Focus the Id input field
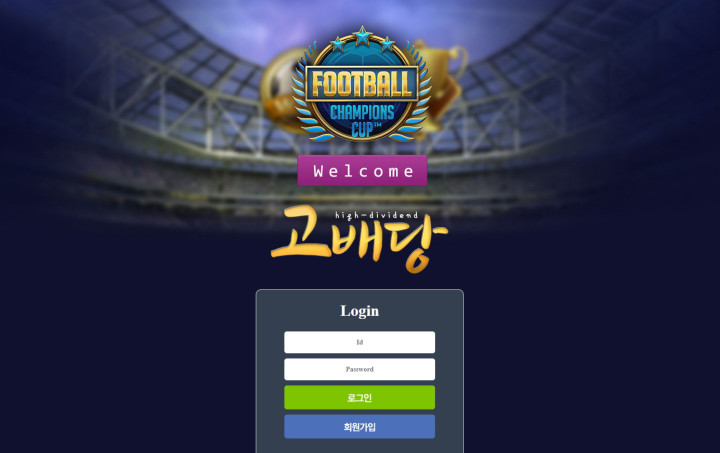The width and height of the screenshot is (720, 453). [x=360, y=342]
